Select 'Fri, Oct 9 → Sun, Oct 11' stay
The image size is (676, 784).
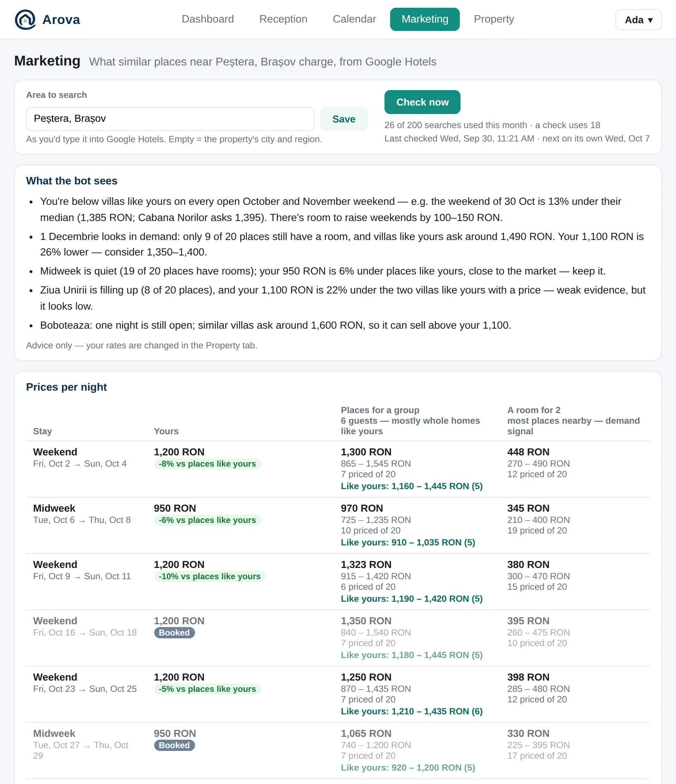[82, 576]
